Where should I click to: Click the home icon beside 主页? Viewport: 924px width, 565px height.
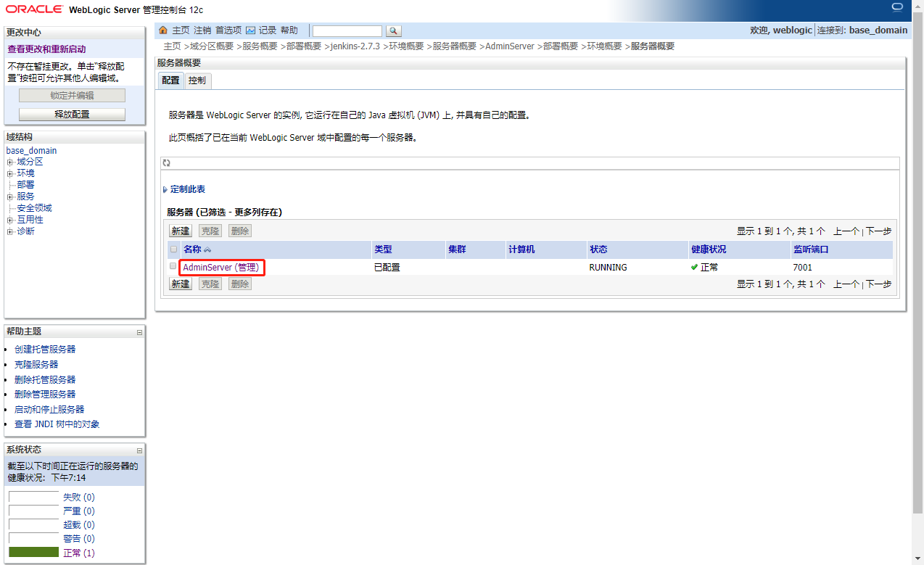163,30
